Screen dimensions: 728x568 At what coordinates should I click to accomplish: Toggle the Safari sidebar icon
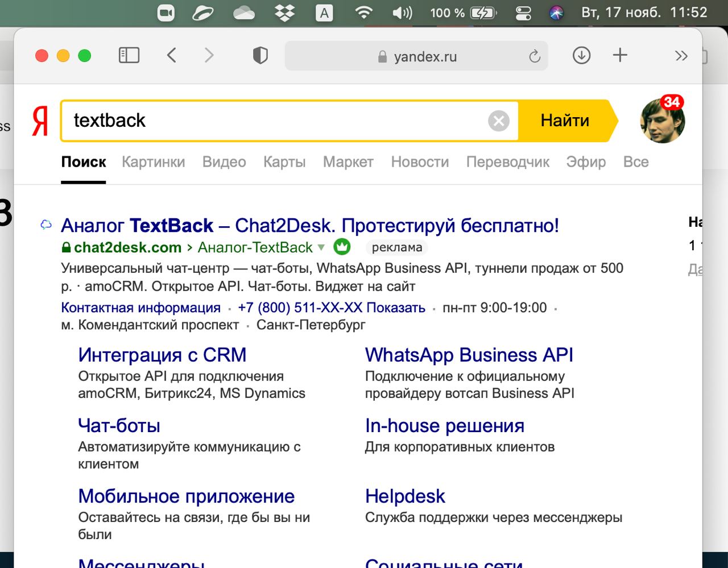pos(129,55)
